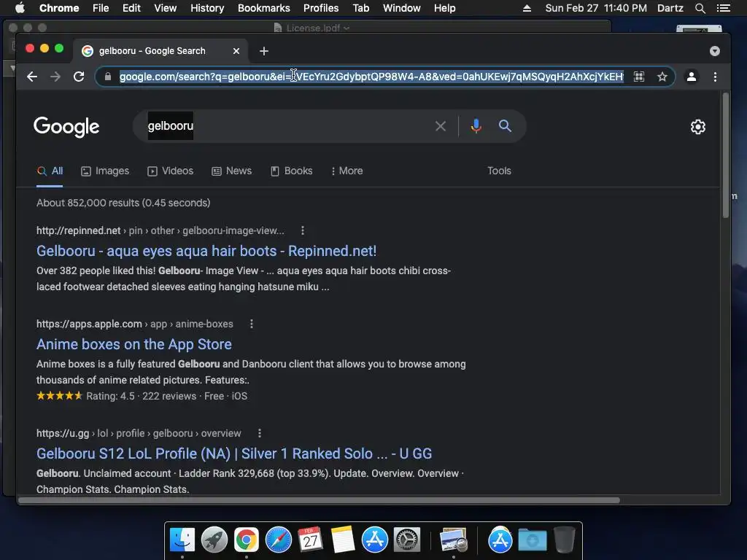The height and width of the screenshot is (560, 747).
Task: Click the horizontal scrollbar at bottom
Action: (x=320, y=500)
